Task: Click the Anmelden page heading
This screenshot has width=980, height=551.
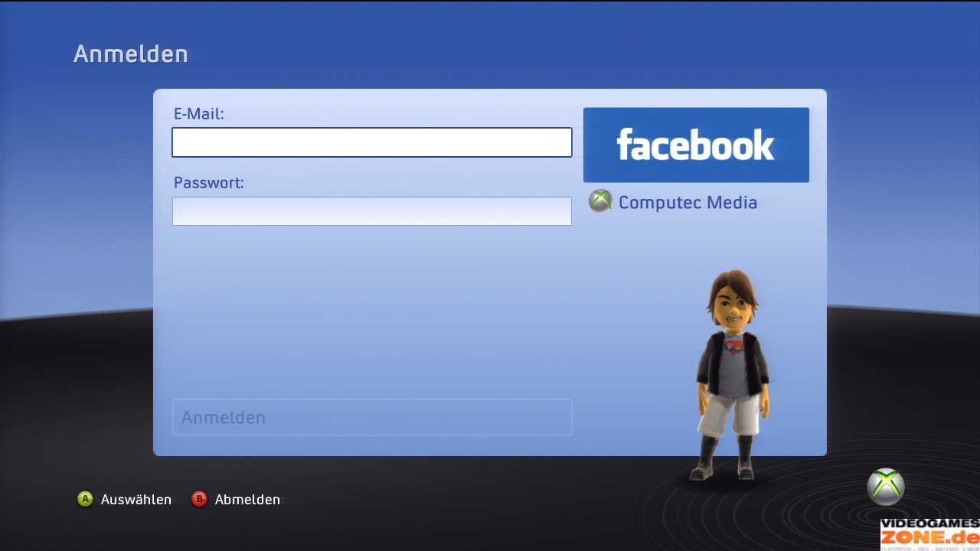Action: (x=131, y=54)
